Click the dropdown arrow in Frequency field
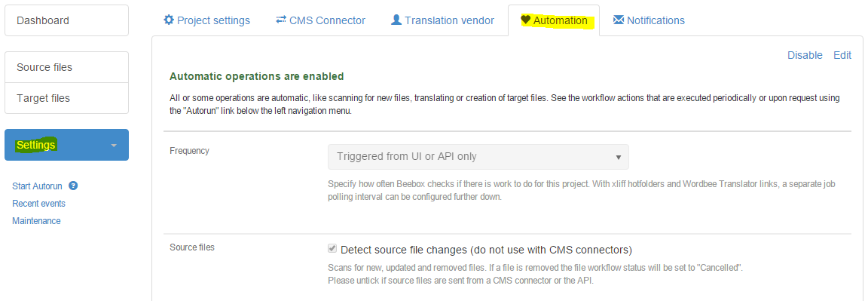The height and width of the screenshot is (301, 868). (x=619, y=158)
